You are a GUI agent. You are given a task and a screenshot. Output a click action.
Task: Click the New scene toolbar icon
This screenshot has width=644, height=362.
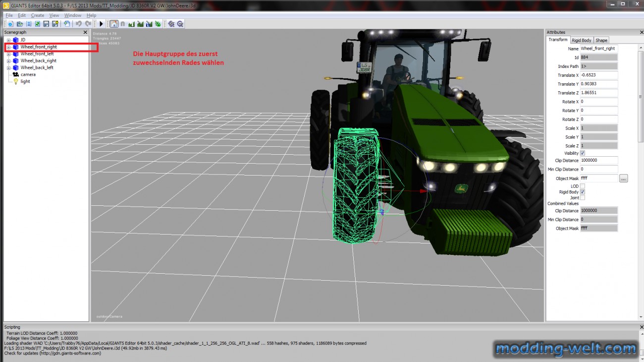pos(10,24)
